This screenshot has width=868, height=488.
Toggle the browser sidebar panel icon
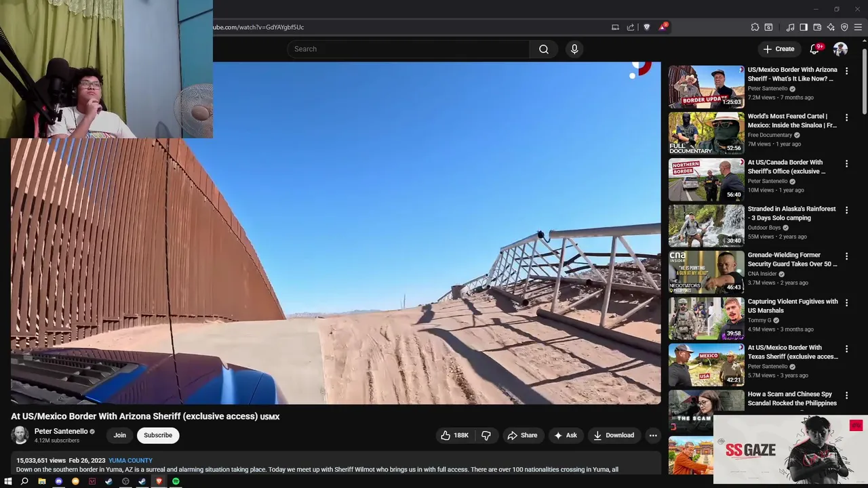click(x=804, y=27)
